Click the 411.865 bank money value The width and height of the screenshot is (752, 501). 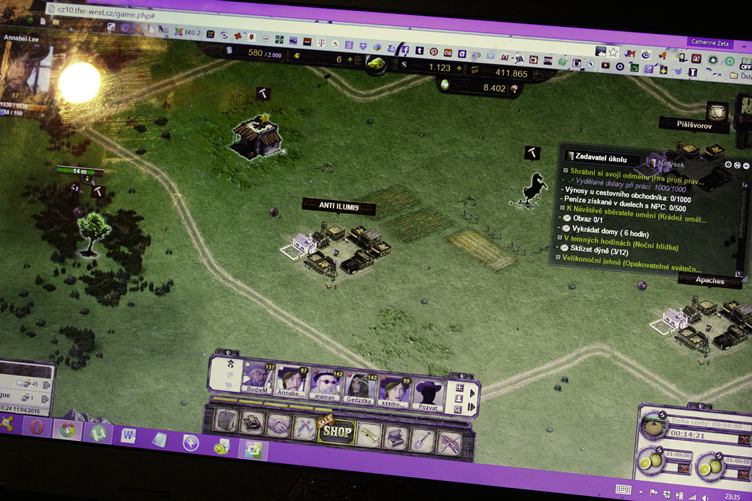511,73
